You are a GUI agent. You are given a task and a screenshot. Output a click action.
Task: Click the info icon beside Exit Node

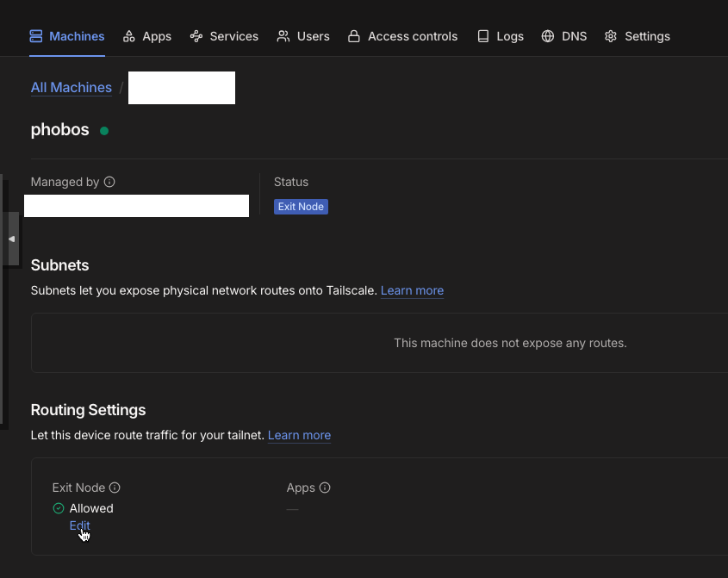[x=115, y=488]
